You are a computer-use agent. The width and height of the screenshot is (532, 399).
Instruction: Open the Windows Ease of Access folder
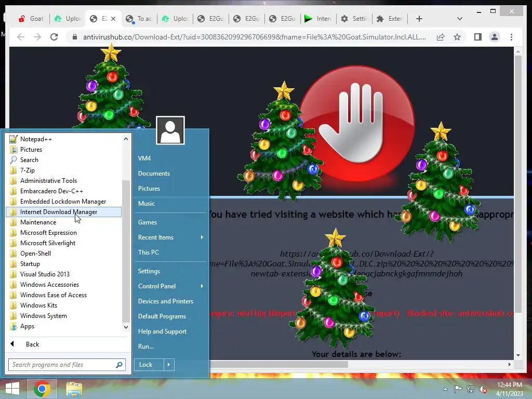64,295
